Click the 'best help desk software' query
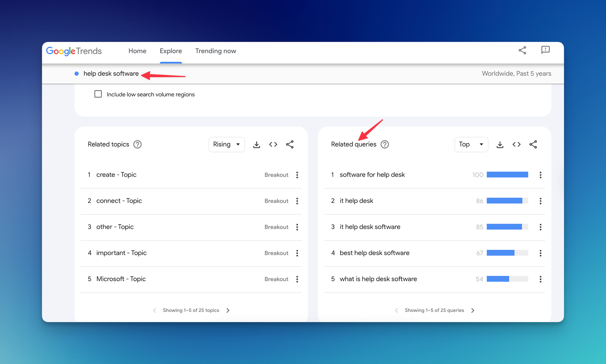The height and width of the screenshot is (364, 606). pos(374,253)
